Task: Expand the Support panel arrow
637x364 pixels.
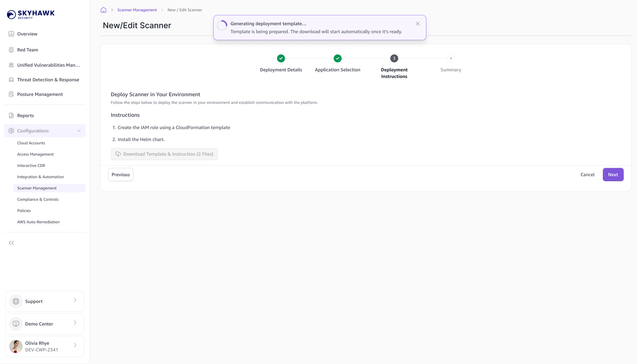Action: click(75, 300)
